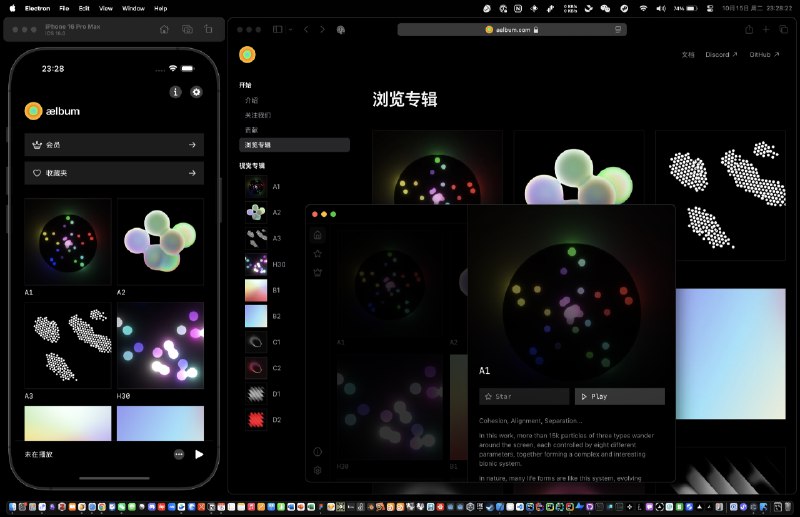Open album D1 in the website sidebar
Screen dimensions: 800x517
pyautogui.click(x=263, y=393)
